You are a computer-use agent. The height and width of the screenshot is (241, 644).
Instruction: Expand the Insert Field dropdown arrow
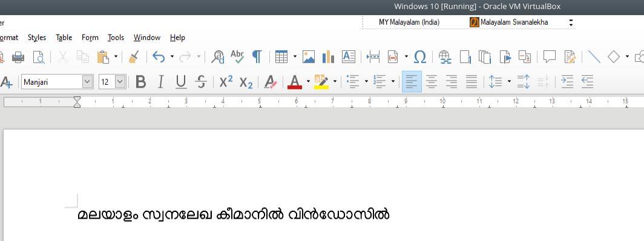pyautogui.click(x=406, y=57)
